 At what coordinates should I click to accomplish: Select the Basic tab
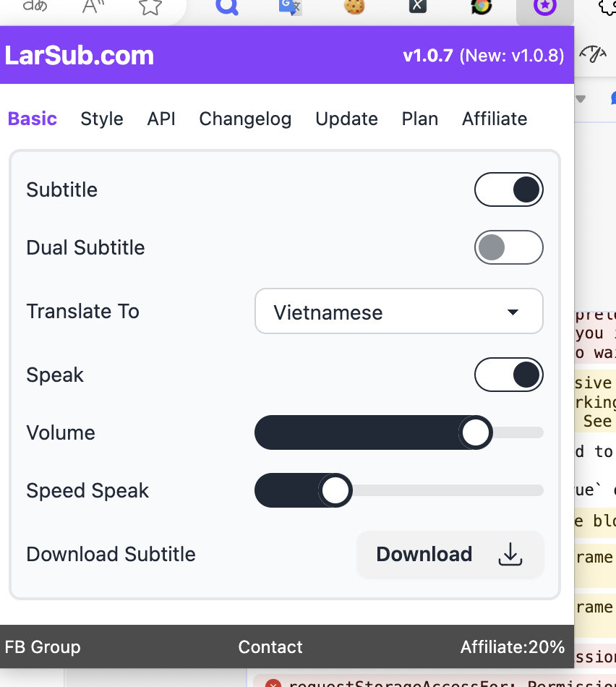(x=33, y=119)
